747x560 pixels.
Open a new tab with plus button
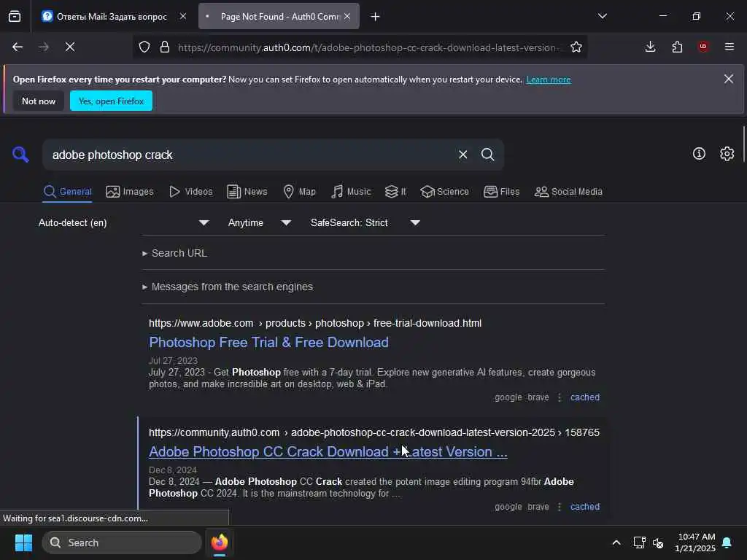[376, 17]
